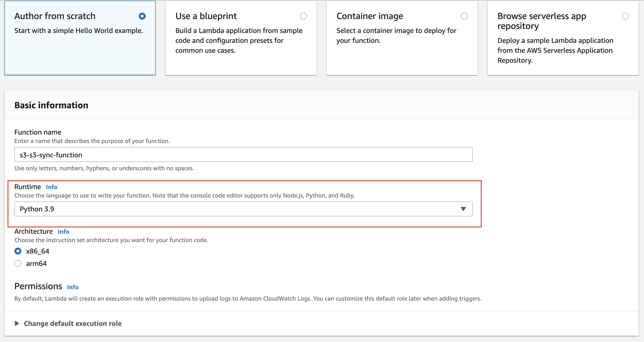Choose Container image creation method
This screenshot has height=342, width=644.
click(x=464, y=16)
